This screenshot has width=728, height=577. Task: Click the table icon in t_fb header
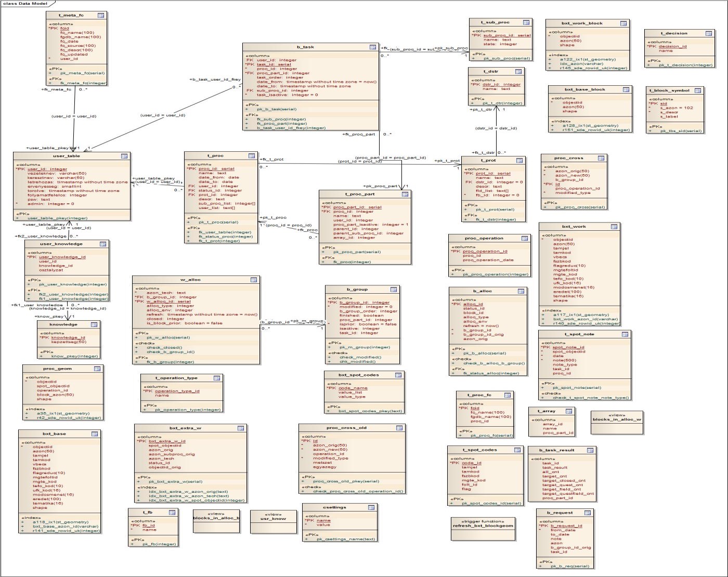[x=172, y=513]
